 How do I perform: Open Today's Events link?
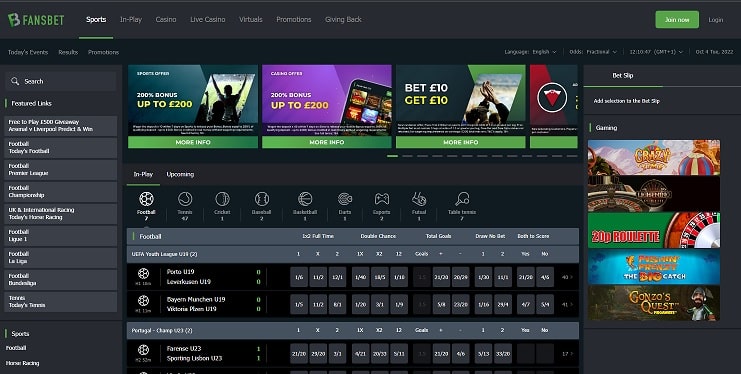tap(28, 52)
